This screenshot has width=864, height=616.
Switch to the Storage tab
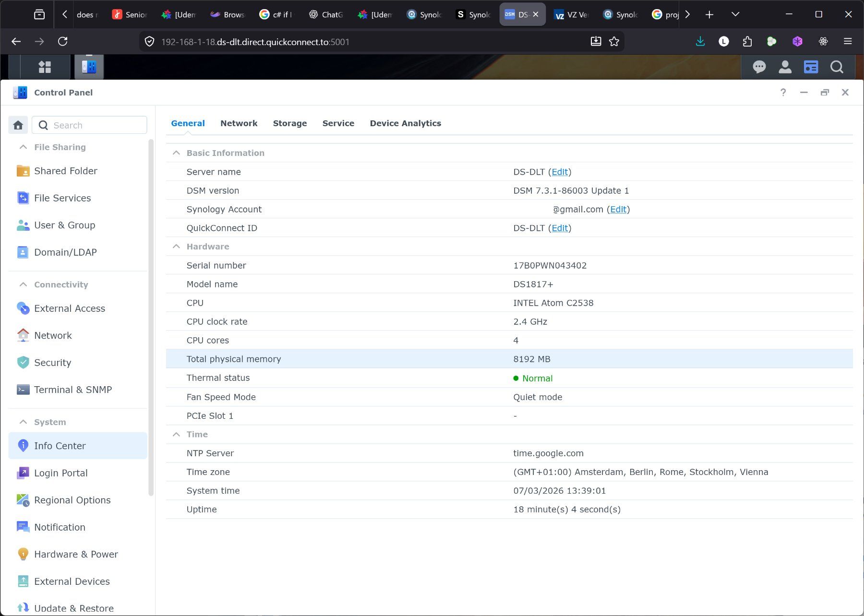click(290, 123)
